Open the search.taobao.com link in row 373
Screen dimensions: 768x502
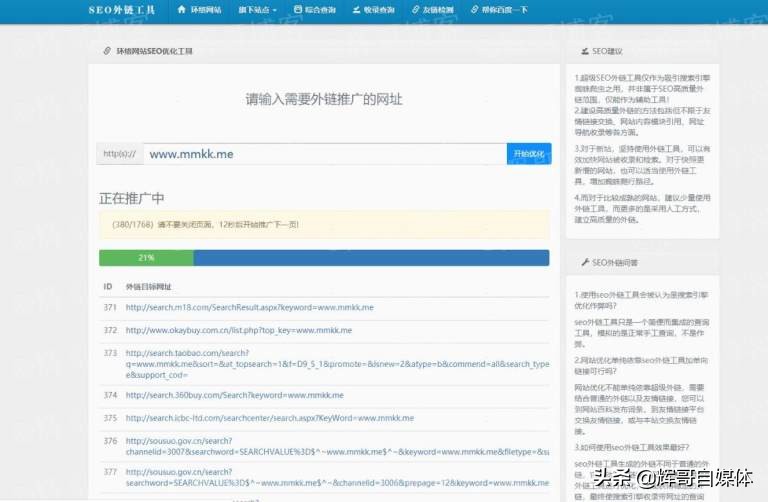337,364
